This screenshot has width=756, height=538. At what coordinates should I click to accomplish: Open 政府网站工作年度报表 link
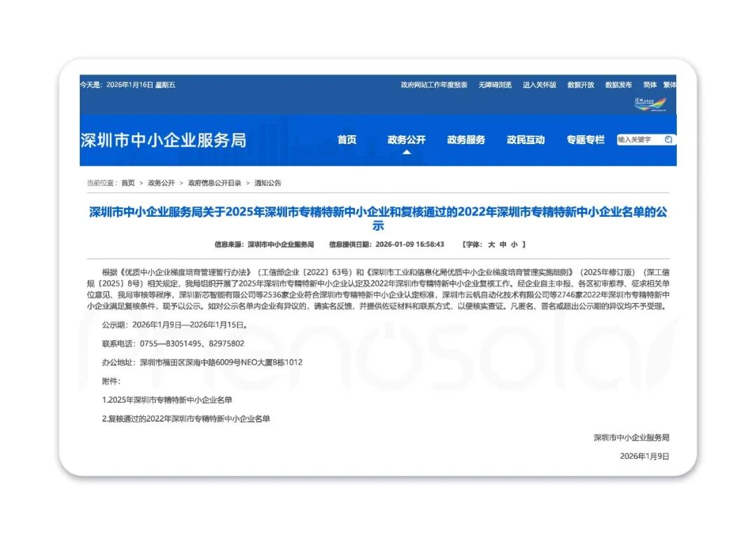434,85
